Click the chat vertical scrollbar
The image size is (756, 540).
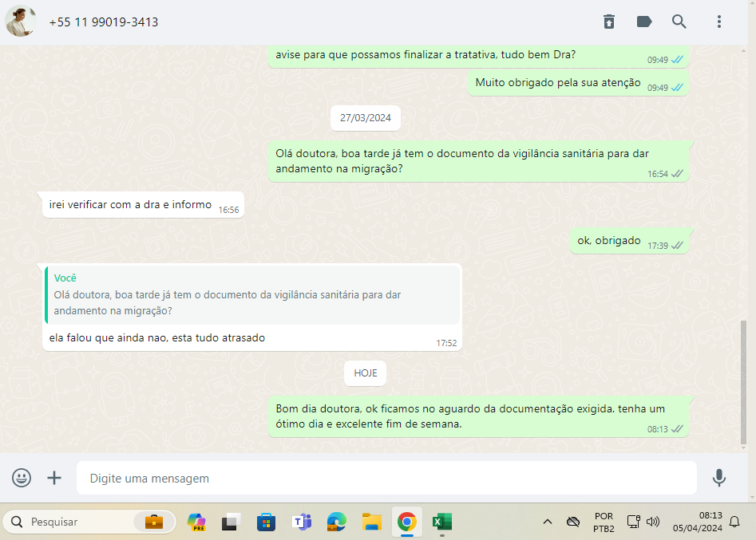pos(744,383)
